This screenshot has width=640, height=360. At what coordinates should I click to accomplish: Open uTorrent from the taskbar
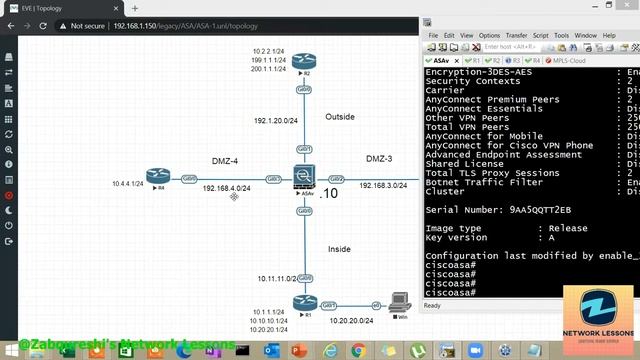(x=417, y=351)
